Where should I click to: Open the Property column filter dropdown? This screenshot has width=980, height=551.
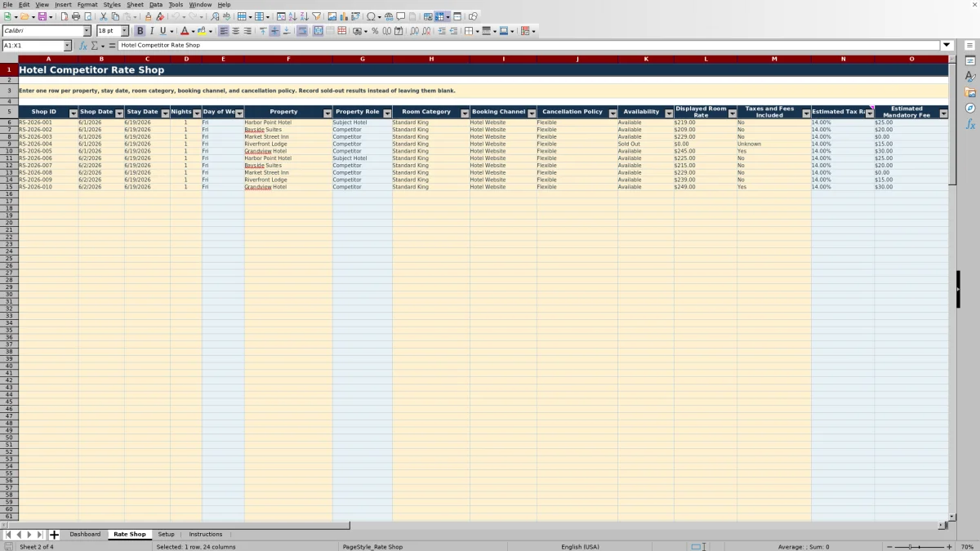(327, 113)
